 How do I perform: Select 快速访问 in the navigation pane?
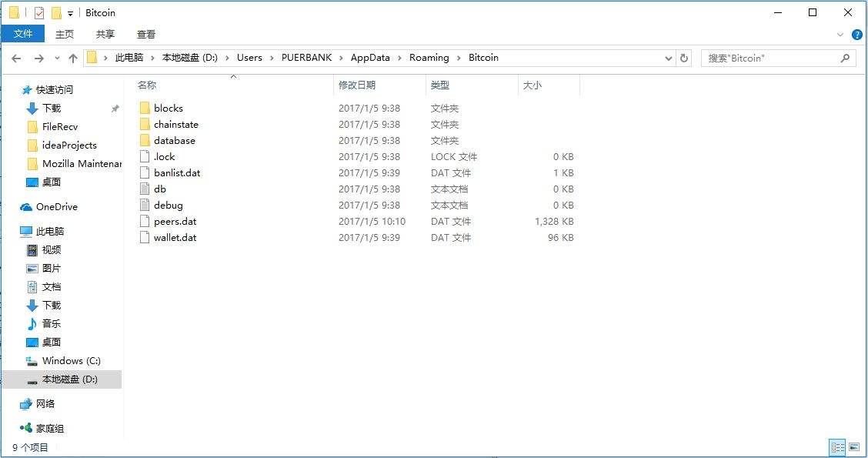54,90
